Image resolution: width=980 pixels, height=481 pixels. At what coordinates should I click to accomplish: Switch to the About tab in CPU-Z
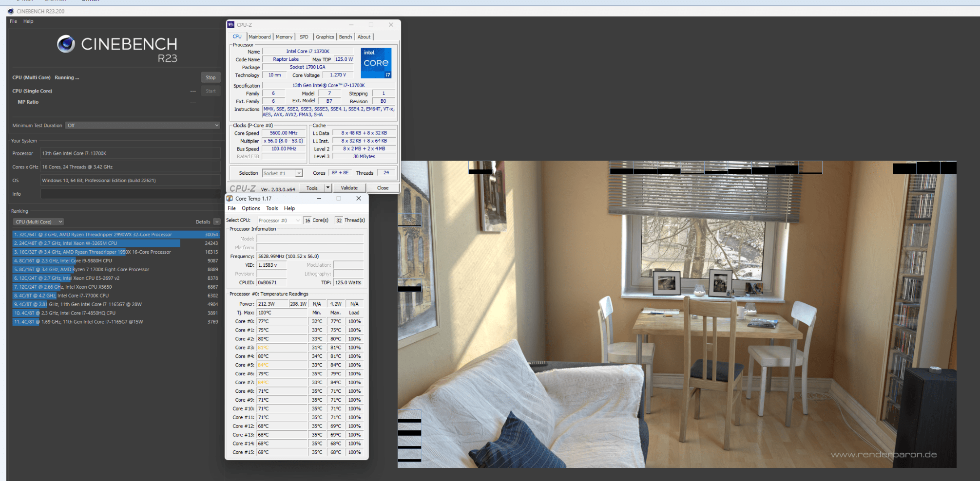point(364,37)
